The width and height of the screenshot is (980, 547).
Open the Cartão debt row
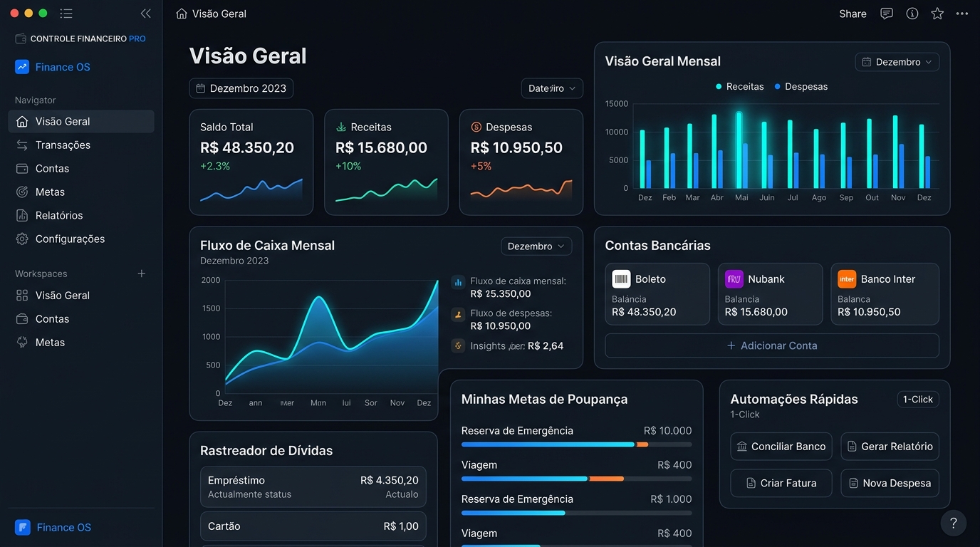click(313, 526)
